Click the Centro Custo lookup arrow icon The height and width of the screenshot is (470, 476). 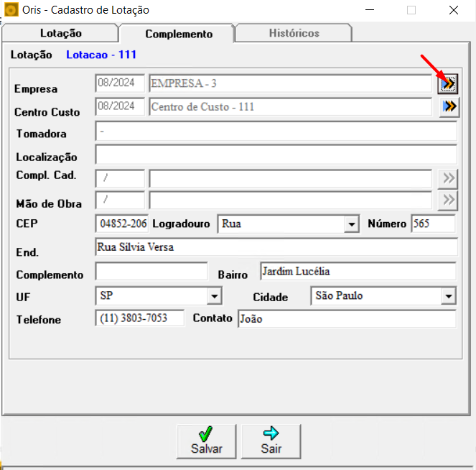(449, 106)
